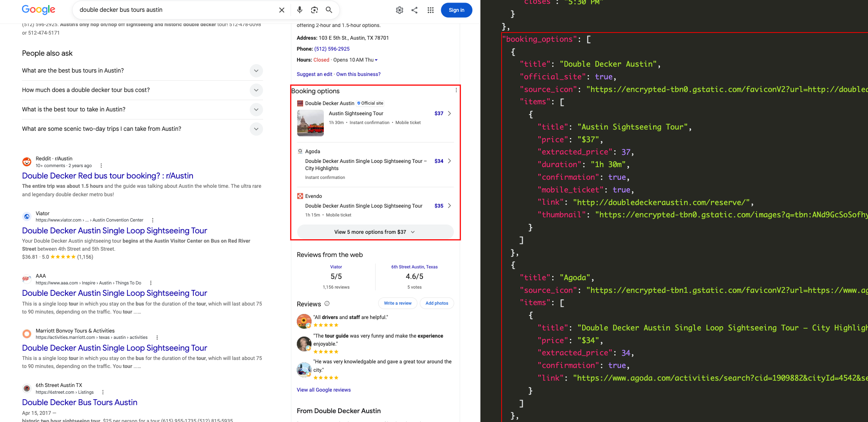Open quick settings gear
Image resolution: width=868 pixels, height=422 pixels.
399,10
